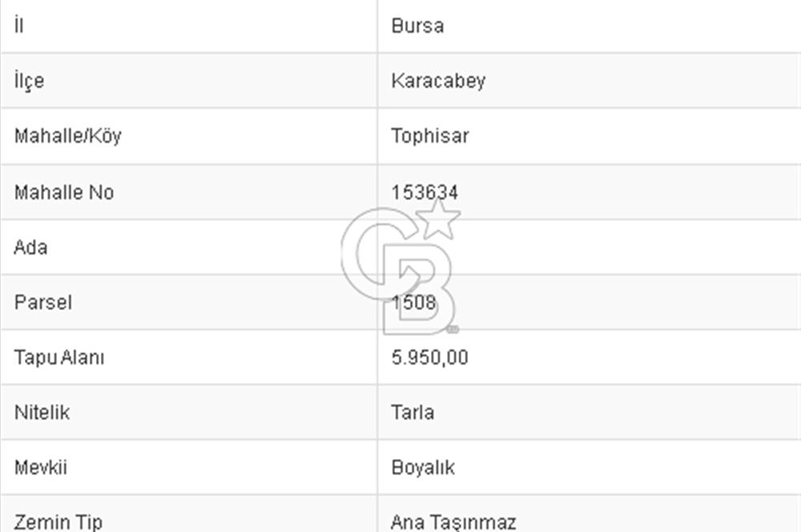The image size is (801, 532).
Task: Select the İlçe row label
Action: (29, 81)
